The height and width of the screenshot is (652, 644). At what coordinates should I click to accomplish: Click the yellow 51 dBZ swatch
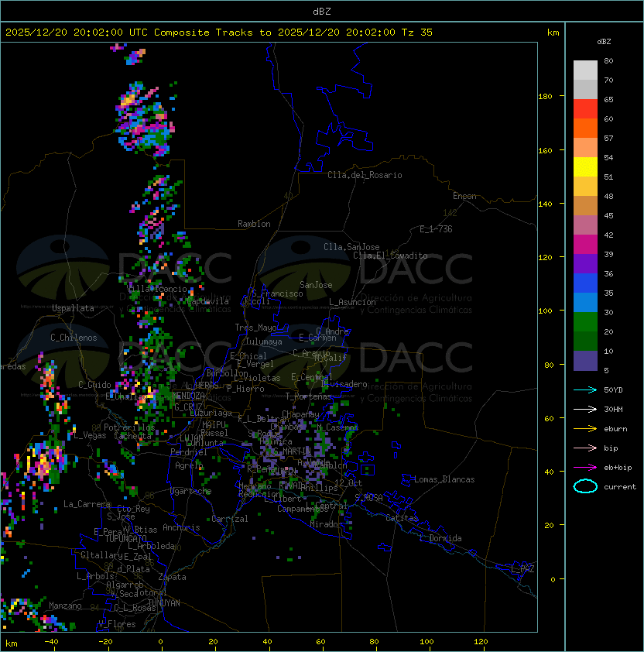(585, 166)
